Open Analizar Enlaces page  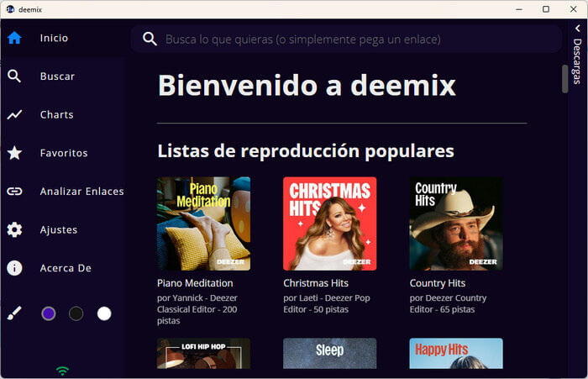[81, 192]
